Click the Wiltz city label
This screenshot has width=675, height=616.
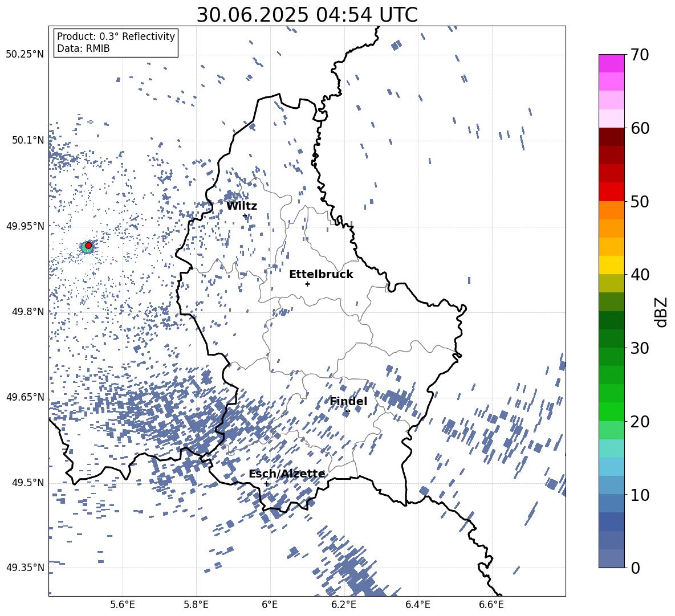click(x=242, y=206)
